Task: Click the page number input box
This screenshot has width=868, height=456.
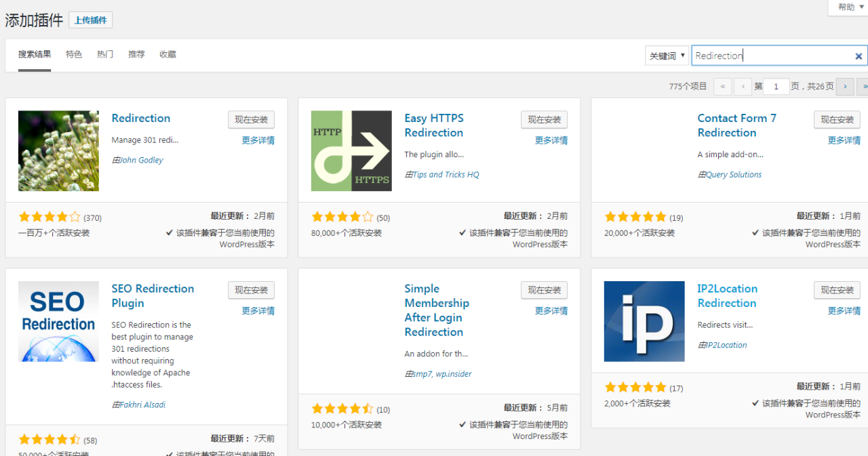Action: coord(776,87)
